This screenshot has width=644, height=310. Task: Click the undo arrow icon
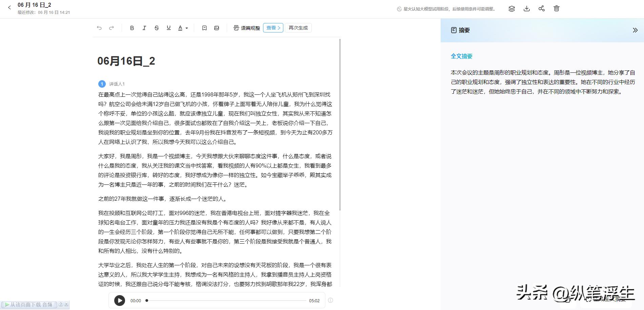[x=99, y=28]
